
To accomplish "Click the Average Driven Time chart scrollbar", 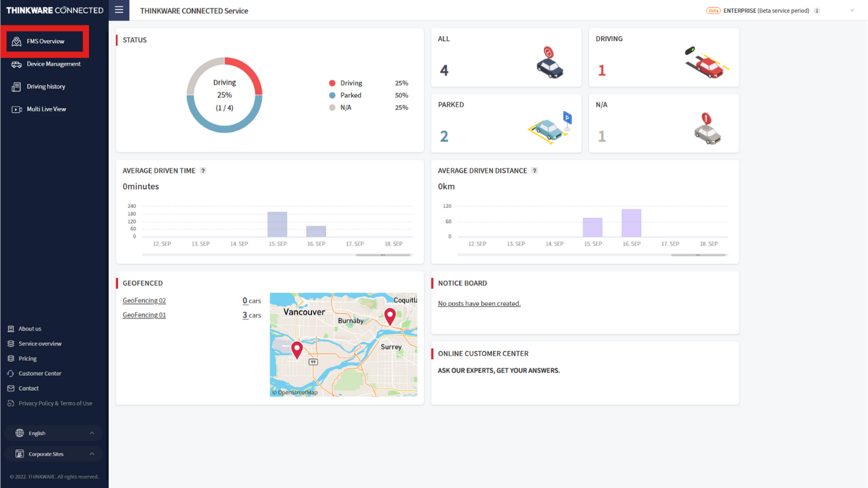I will point(383,255).
